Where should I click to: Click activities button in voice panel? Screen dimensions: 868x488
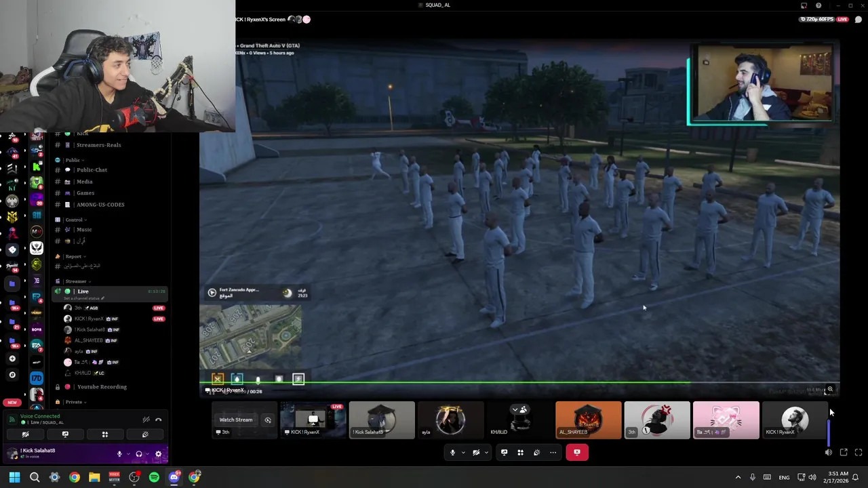point(105,434)
